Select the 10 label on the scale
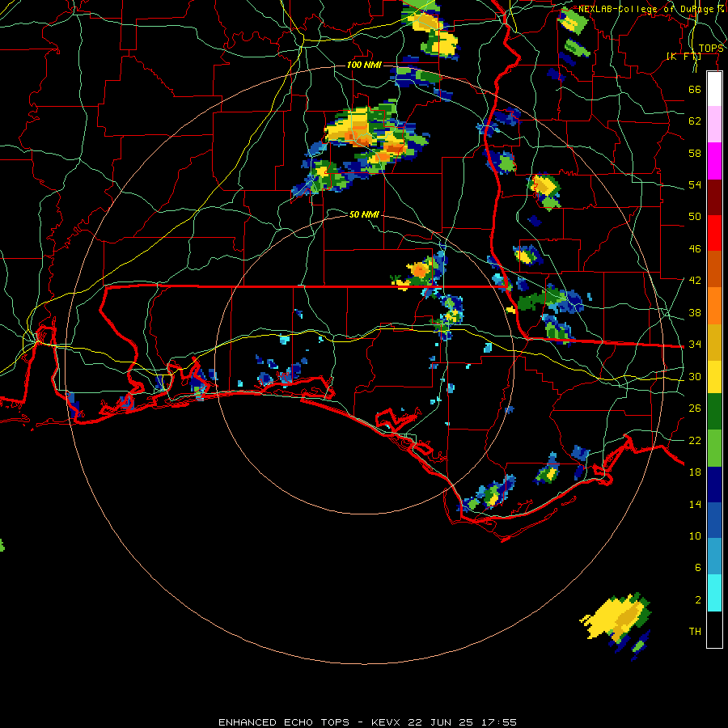 695,535
